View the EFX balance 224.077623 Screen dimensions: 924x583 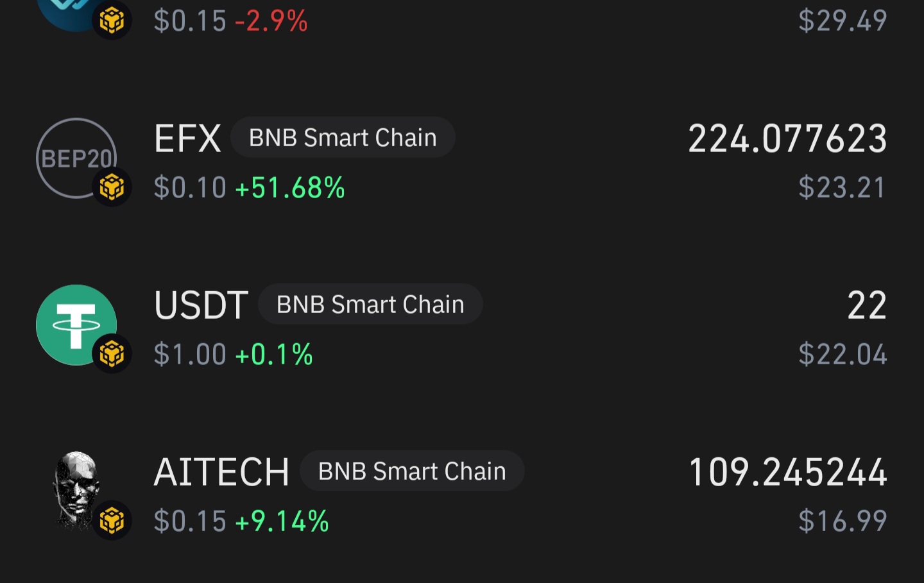pyautogui.click(x=788, y=139)
